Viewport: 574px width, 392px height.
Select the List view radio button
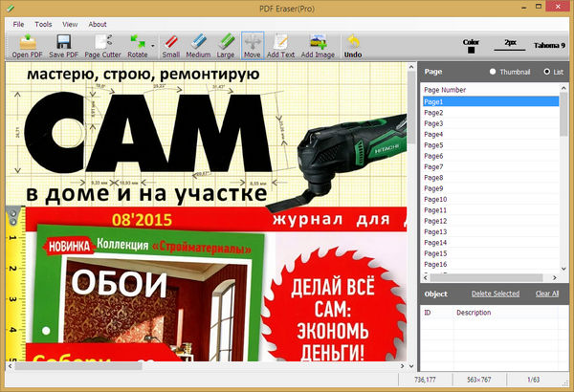click(546, 72)
